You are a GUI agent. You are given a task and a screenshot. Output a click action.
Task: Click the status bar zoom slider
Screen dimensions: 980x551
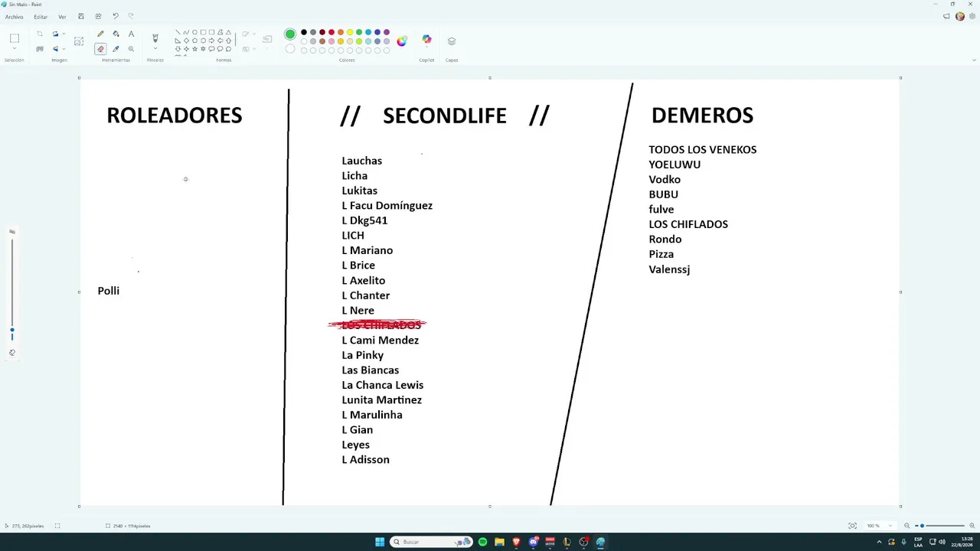pyautogui.click(x=939, y=526)
